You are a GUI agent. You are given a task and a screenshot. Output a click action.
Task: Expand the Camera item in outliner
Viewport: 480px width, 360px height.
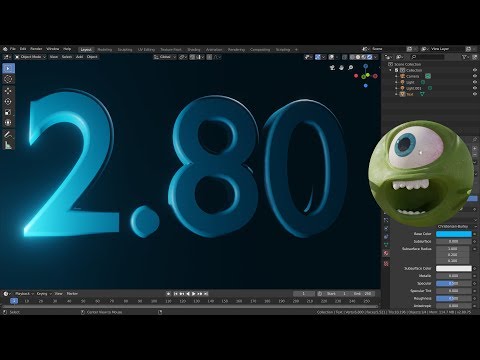click(396, 76)
